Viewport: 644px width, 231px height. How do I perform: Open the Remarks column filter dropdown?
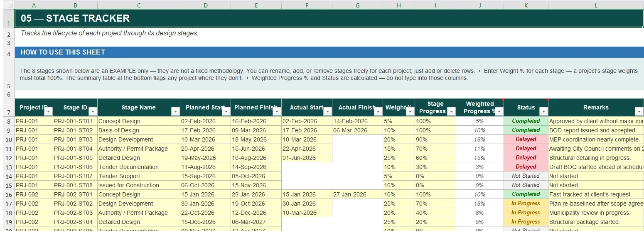639,112
